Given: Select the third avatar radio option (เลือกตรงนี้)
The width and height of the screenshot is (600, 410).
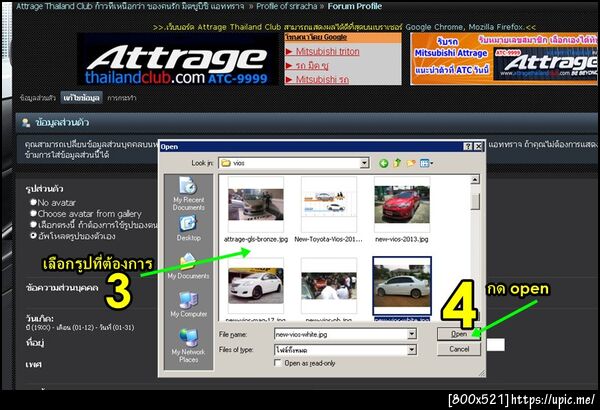Looking at the screenshot, I should click(x=33, y=224).
